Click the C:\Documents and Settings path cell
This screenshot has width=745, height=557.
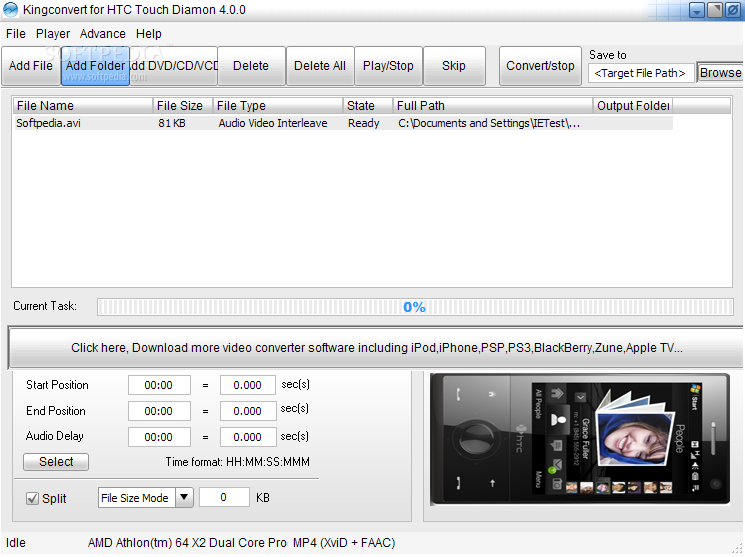pyautogui.click(x=489, y=123)
